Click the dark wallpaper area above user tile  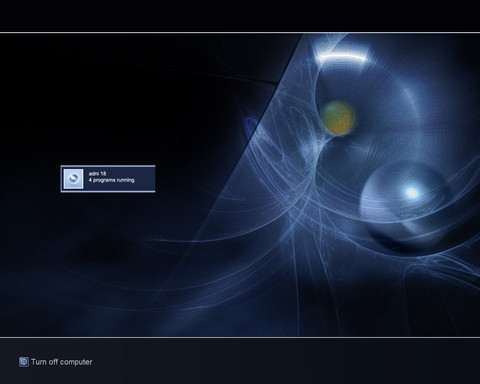point(108,100)
